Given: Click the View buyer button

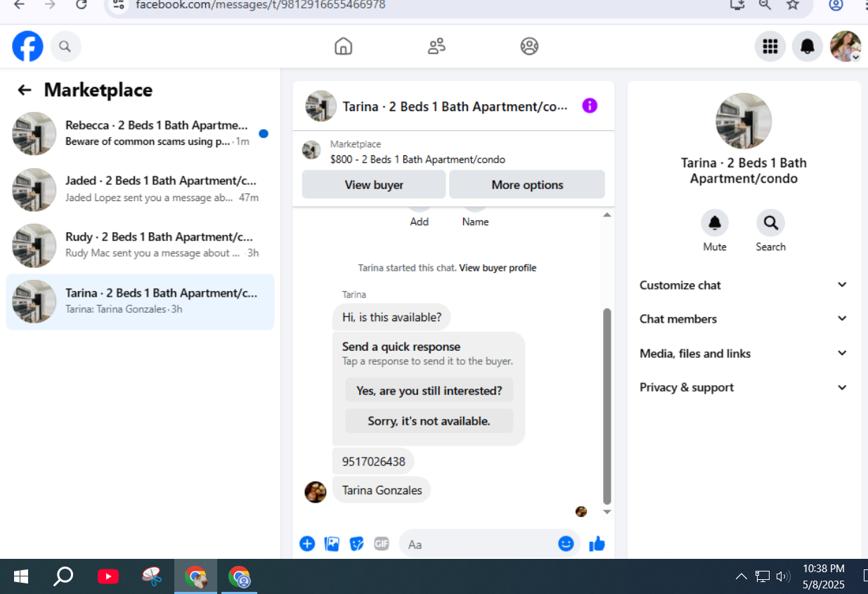Looking at the screenshot, I should 374,184.
